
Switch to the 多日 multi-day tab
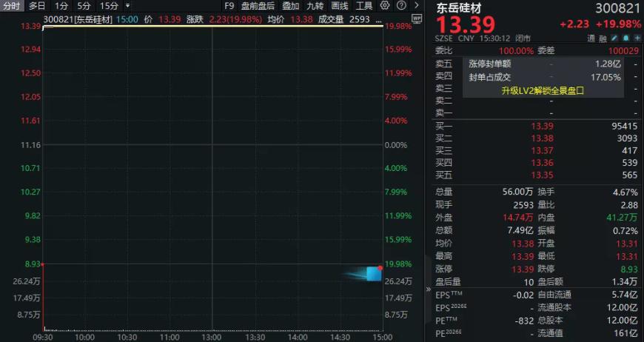(37, 5)
